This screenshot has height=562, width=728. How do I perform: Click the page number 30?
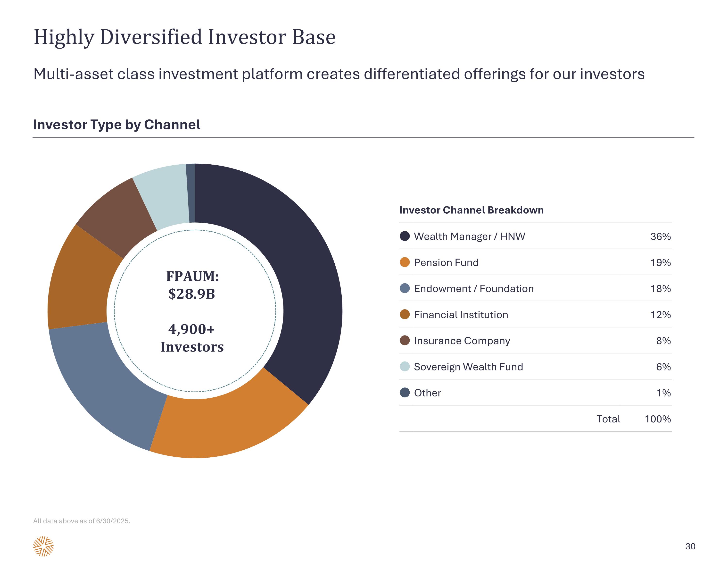click(x=690, y=546)
